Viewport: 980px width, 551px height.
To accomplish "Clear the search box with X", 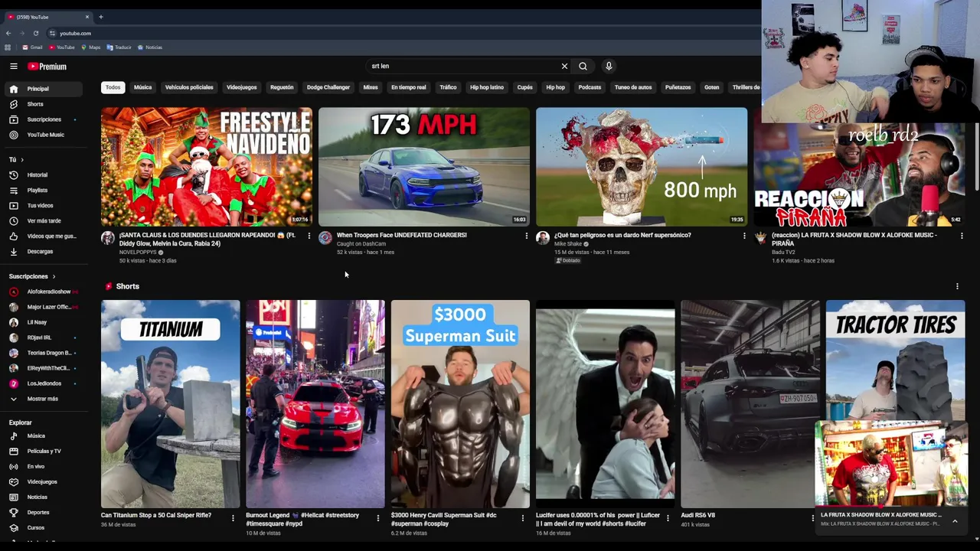I will coord(564,66).
